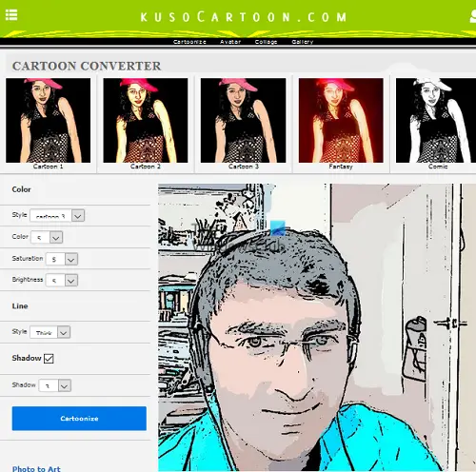Expand the Brightness dropdown
The height and width of the screenshot is (472, 476).
[x=62, y=280]
